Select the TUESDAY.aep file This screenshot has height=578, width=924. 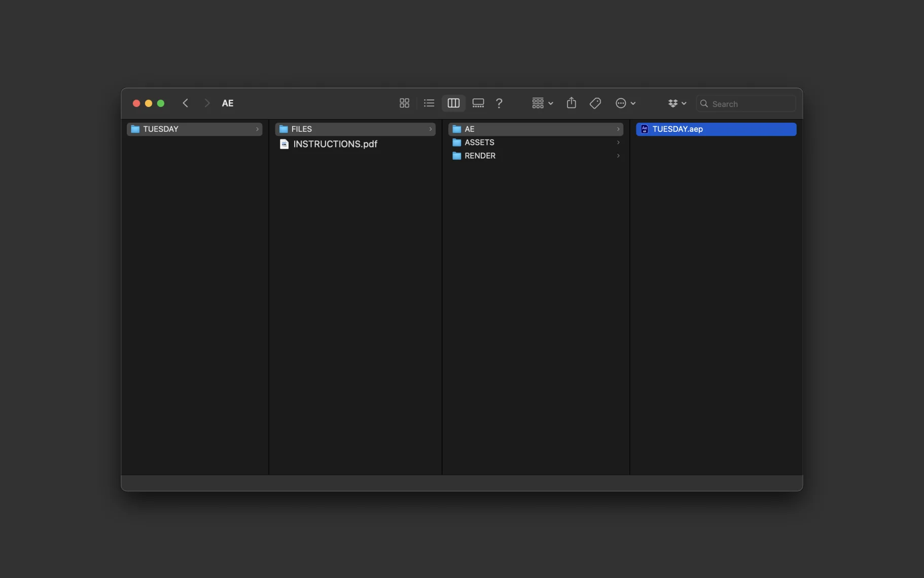(x=677, y=129)
